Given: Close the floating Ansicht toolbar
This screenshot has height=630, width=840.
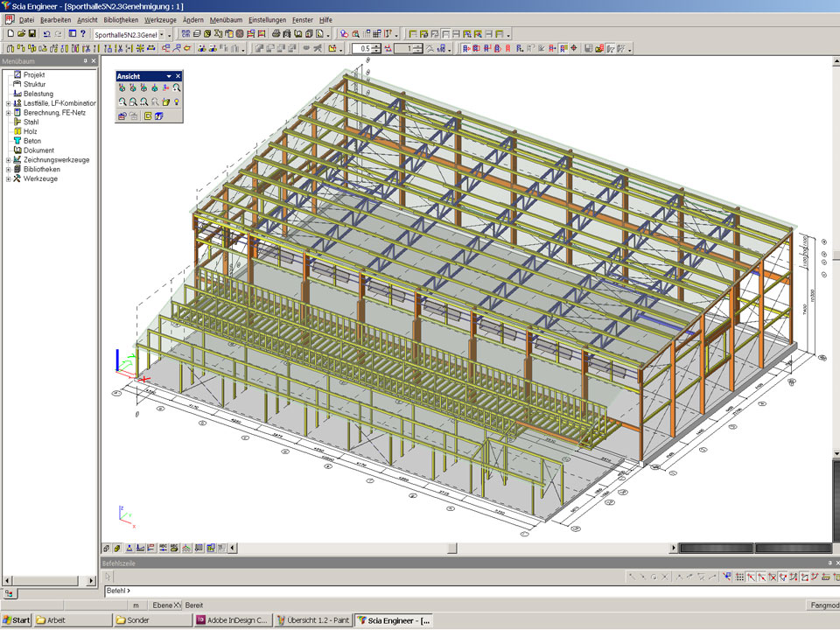Looking at the screenshot, I should coord(178,76).
